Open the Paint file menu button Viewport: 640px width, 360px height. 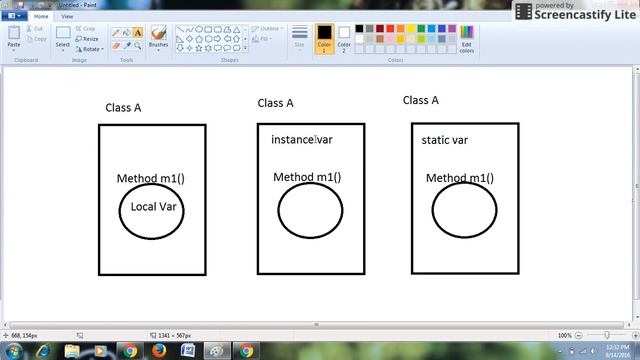pyautogui.click(x=14, y=16)
